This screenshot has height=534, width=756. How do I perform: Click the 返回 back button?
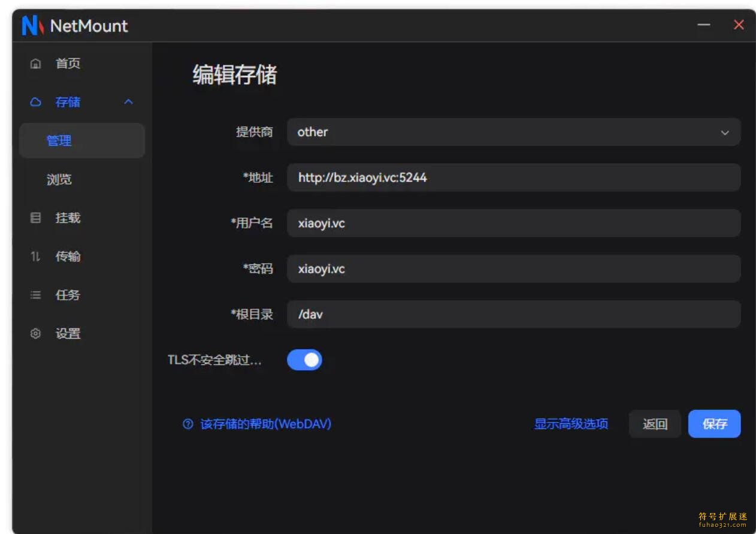pos(655,424)
